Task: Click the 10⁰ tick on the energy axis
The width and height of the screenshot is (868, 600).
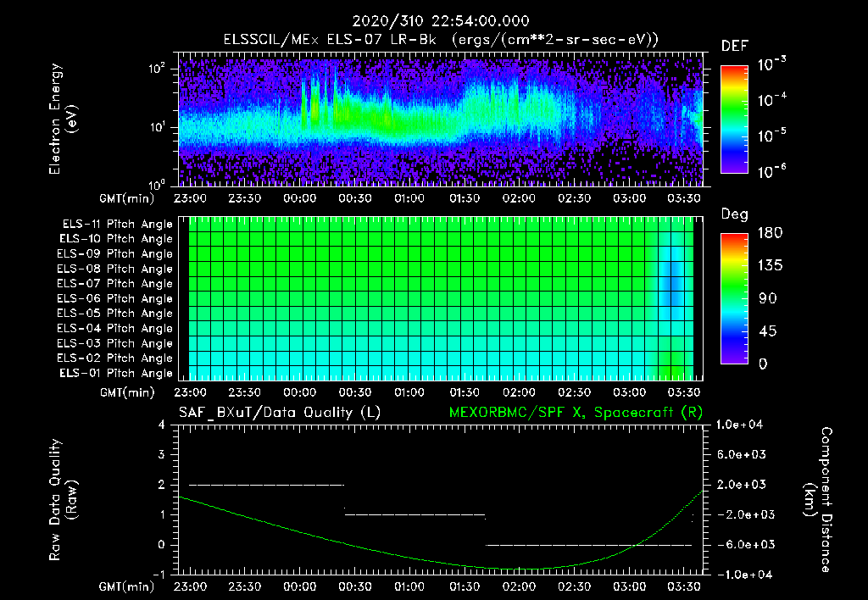Action: 157,184
